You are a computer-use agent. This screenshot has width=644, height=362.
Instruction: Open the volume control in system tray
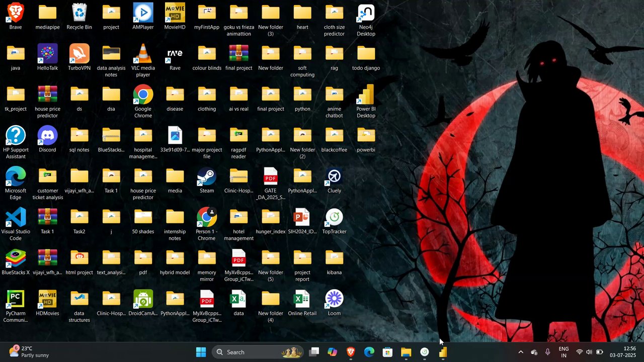point(589,352)
